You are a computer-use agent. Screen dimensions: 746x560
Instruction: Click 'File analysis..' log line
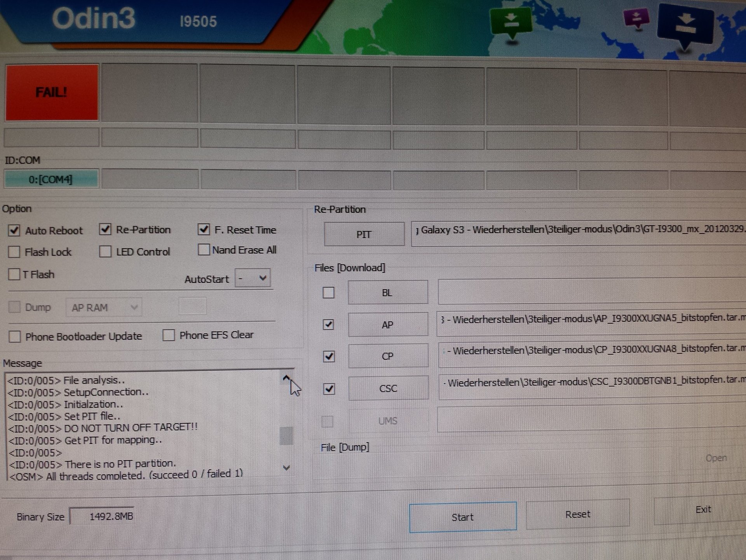point(66,380)
